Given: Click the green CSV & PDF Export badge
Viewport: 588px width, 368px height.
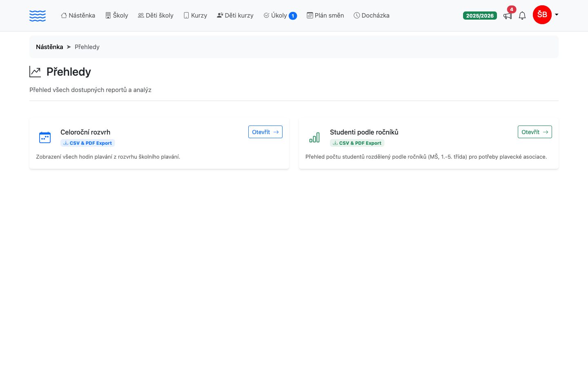Looking at the screenshot, I should click(357, 143).
